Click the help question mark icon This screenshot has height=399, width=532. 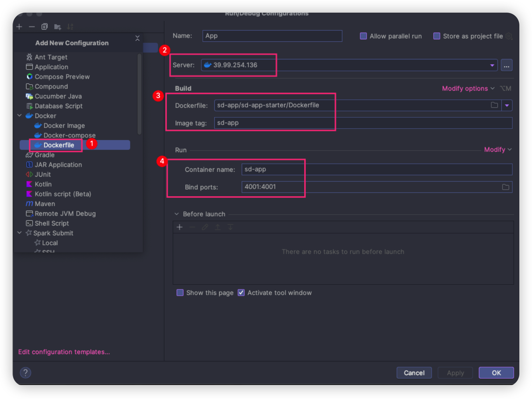pyautogui.click(x=25, y=373)
